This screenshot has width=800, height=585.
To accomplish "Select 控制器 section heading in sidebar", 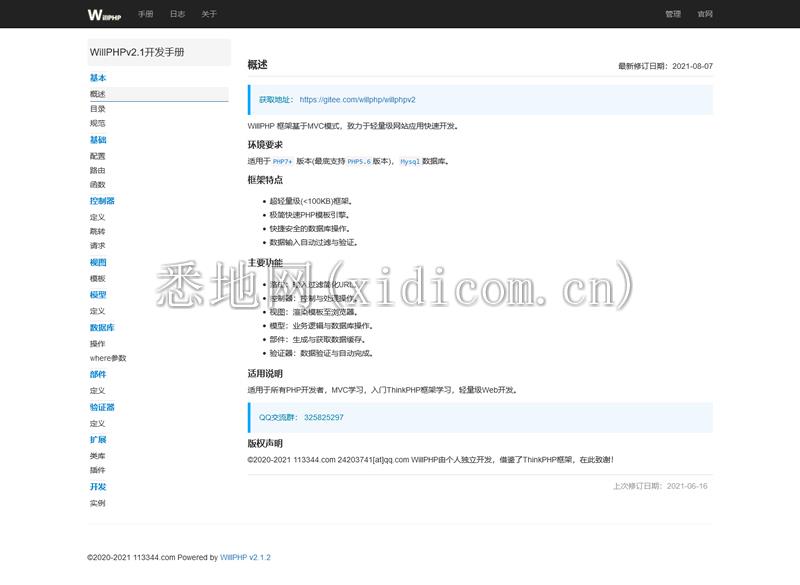I will pos(102,201).
